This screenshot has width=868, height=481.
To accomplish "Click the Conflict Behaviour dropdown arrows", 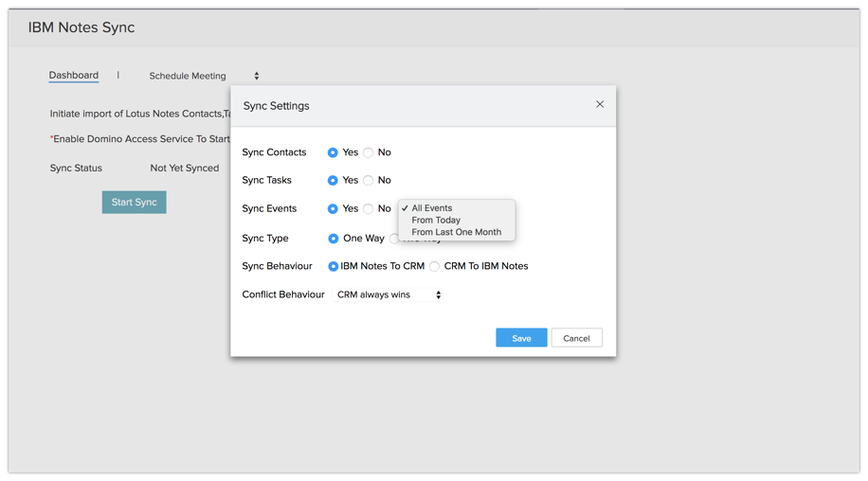I will pyautogui.click(x=439, y=294).
